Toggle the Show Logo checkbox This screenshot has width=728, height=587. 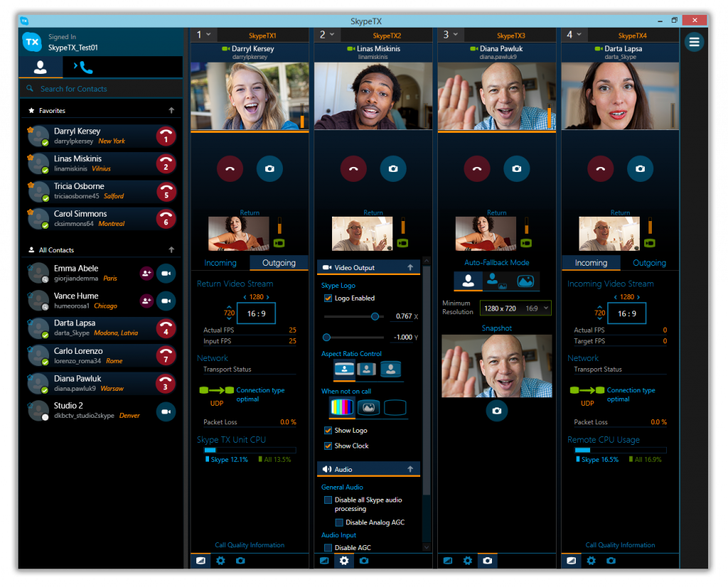coord(328,431)
